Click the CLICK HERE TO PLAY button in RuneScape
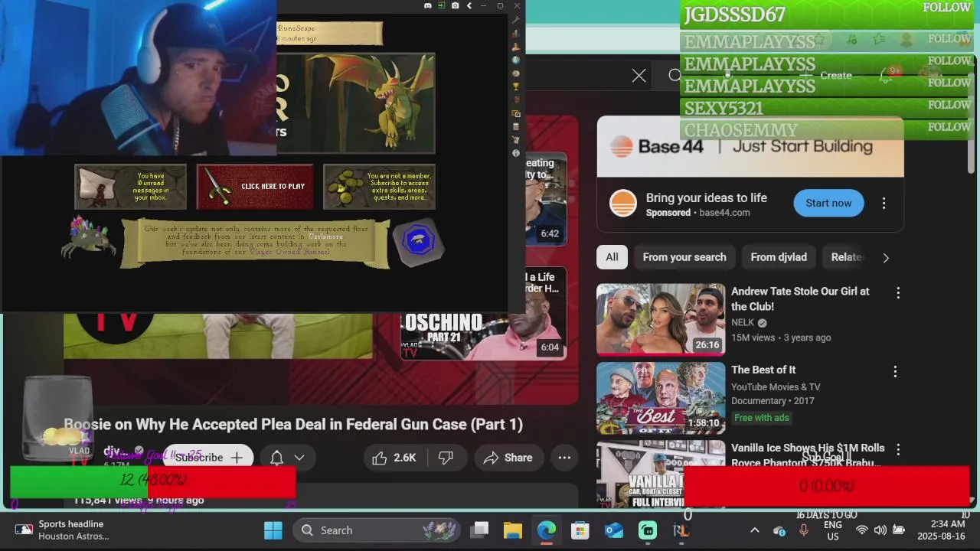The image size is (980, 551). [255, 187]
